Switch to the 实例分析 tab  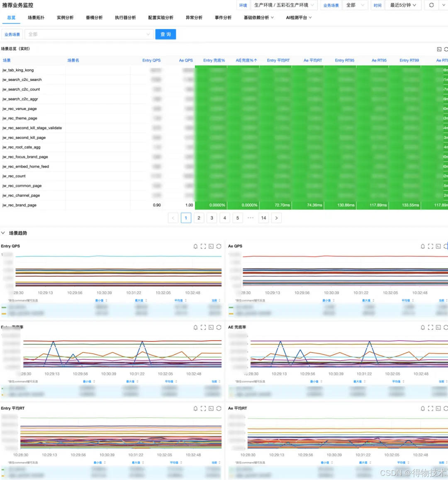65,18
